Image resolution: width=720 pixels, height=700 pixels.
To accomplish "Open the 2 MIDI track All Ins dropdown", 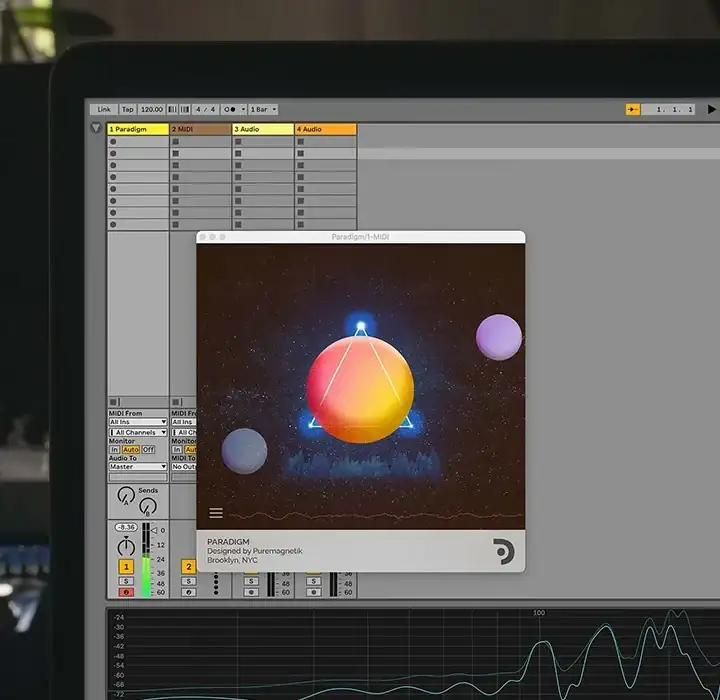I will coord(184,422).
